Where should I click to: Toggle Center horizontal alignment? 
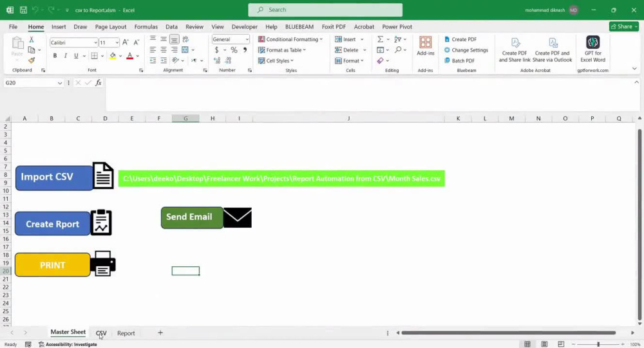[164, 50]
